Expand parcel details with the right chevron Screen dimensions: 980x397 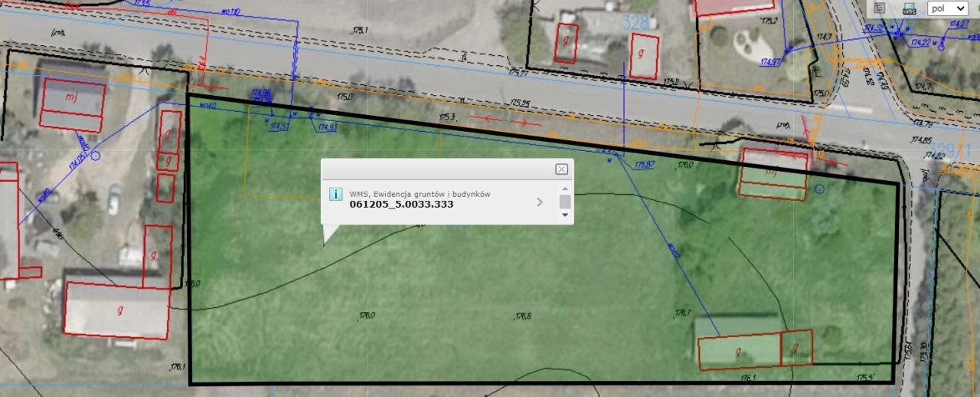point(540,202)
